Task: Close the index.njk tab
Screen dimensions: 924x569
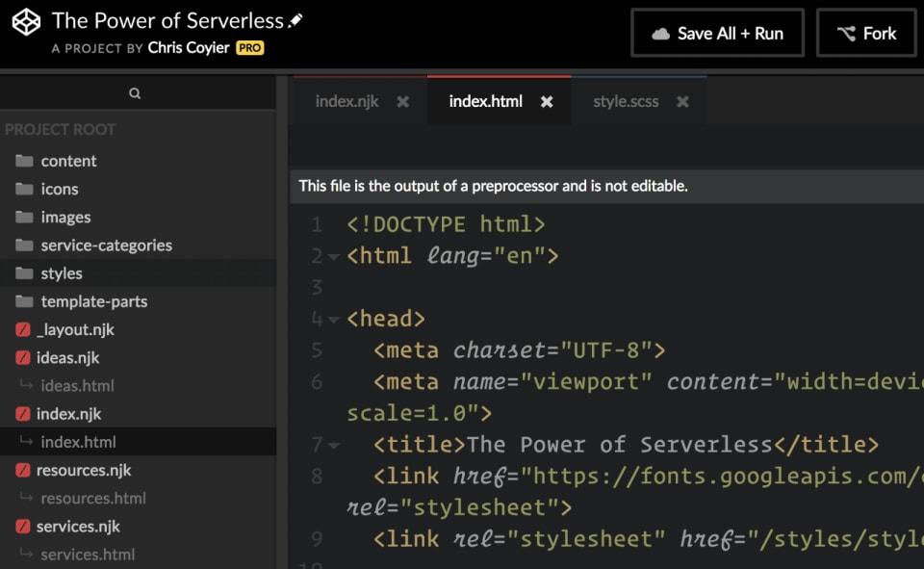Action: 402,102
